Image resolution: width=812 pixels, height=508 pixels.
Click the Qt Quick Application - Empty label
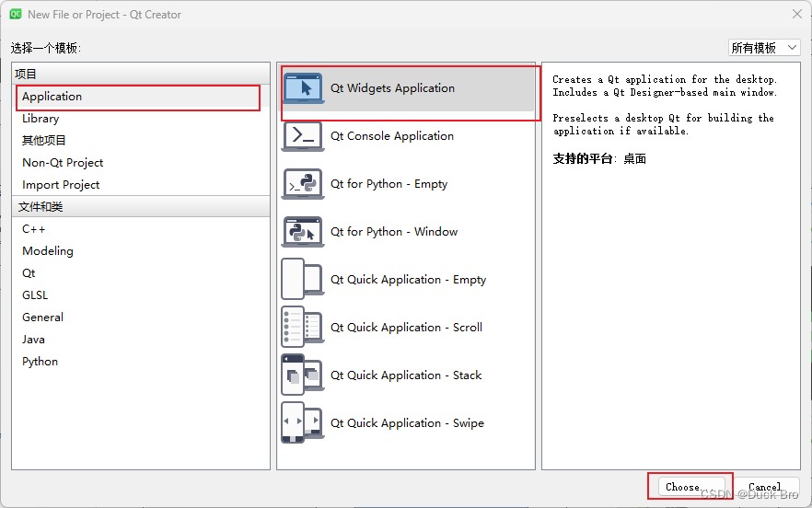click(408, 280)
